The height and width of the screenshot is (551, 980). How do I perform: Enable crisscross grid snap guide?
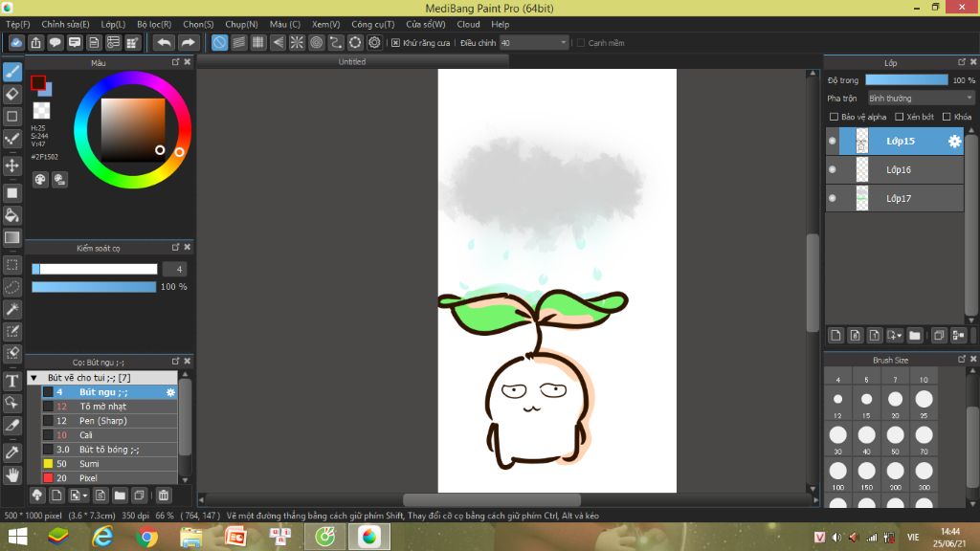tap(258, 42)
